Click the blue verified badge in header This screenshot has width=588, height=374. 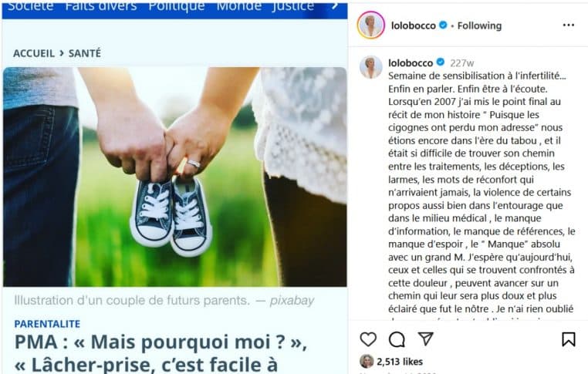(x=443, y=25)
